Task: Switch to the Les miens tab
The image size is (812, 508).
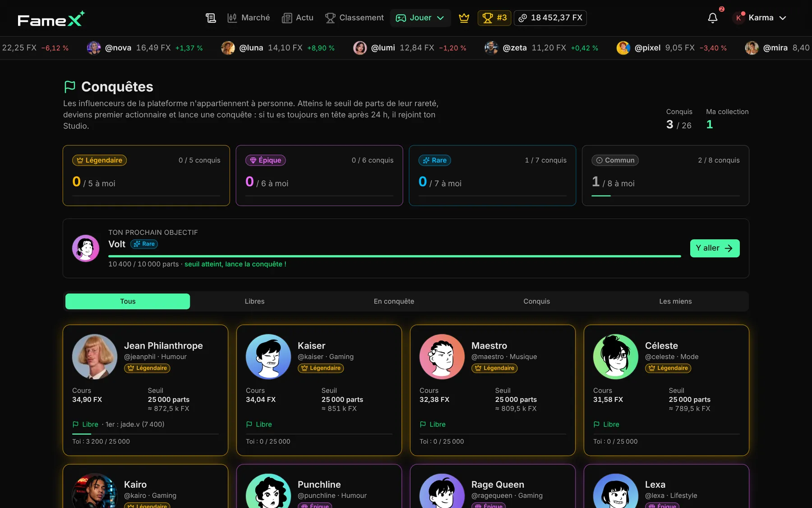Action: pos(675,302)
